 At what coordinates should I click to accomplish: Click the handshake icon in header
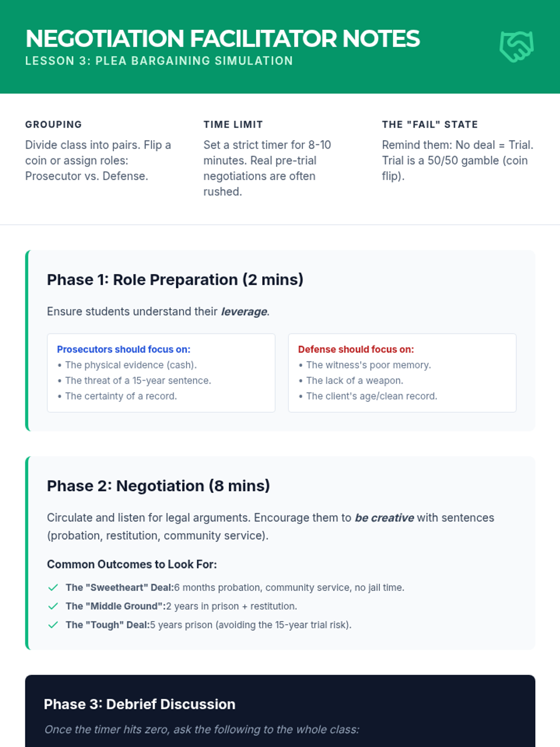coord(517,47)
